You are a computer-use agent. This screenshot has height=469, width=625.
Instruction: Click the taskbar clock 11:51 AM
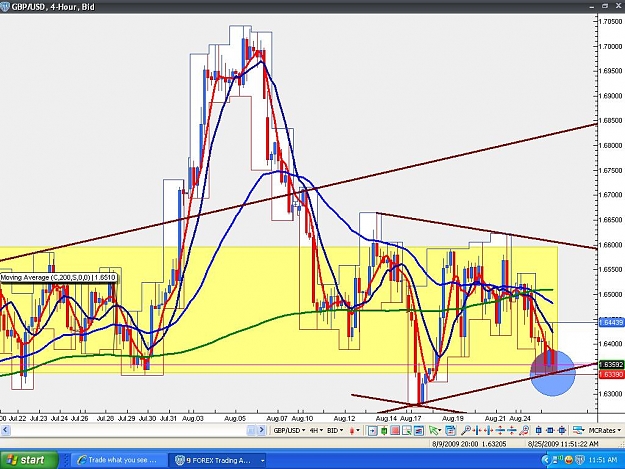(602, 460)
